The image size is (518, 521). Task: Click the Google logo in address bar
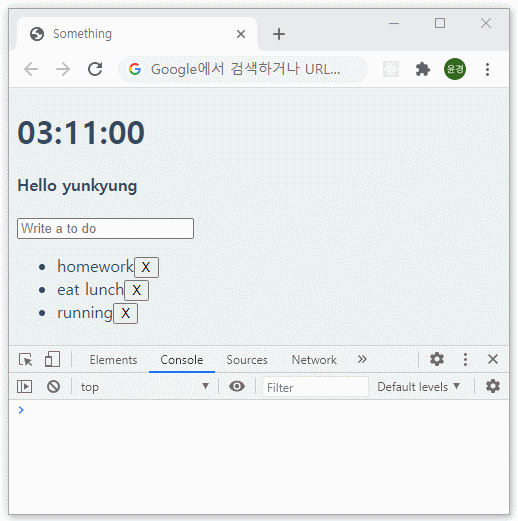[135, 69]
